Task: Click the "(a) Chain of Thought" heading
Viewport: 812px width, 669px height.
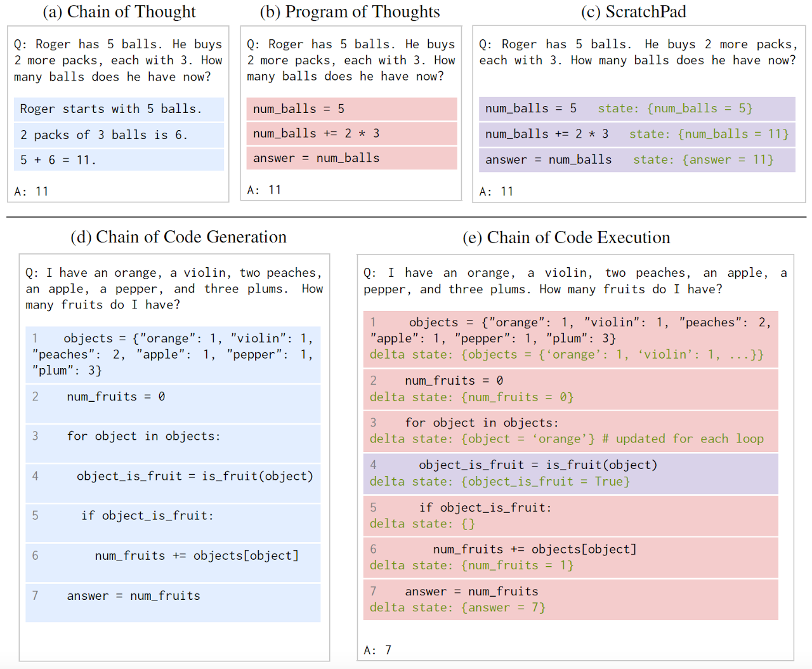Action: tap(119, 12)
